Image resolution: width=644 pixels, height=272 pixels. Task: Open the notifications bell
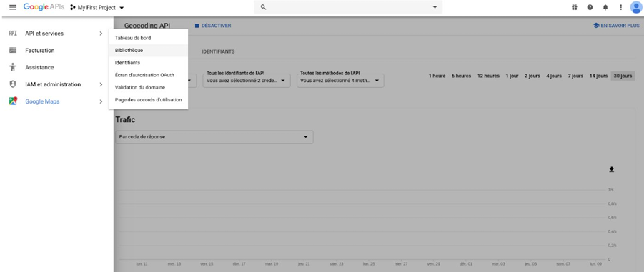[x=605, y=7]
